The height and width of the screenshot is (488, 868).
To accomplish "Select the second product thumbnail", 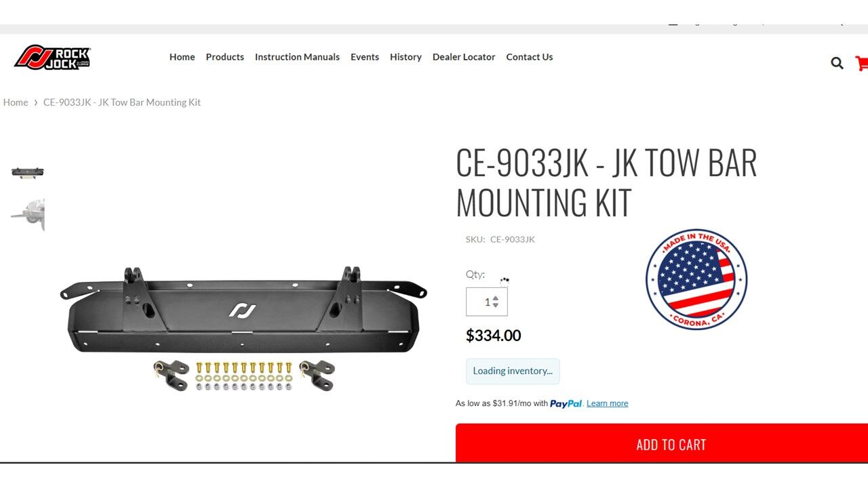I will click(28, 215).
